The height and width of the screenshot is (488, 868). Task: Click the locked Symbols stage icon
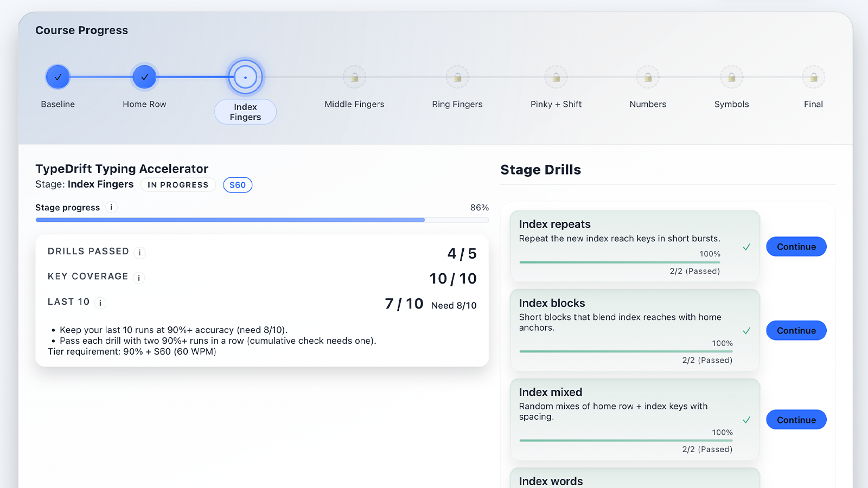tap(731, 77)
